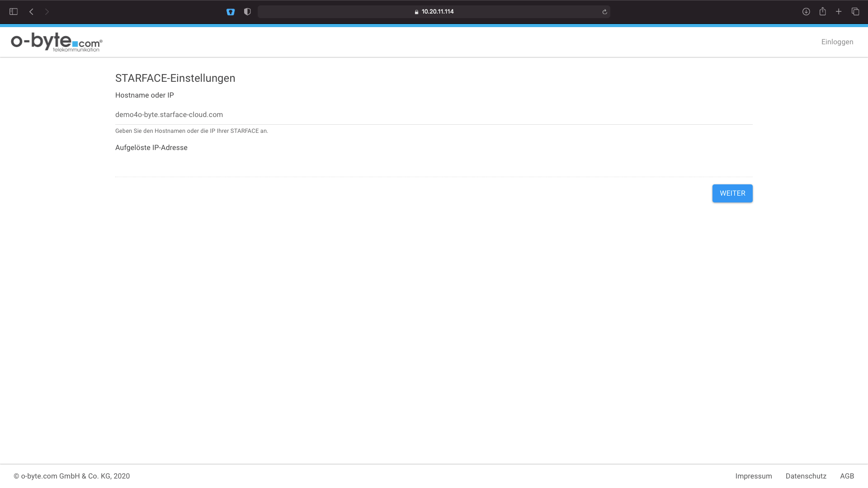The image size is (868, 488).
Task: Open the share sheet icon
Action: tap(823, 12)
